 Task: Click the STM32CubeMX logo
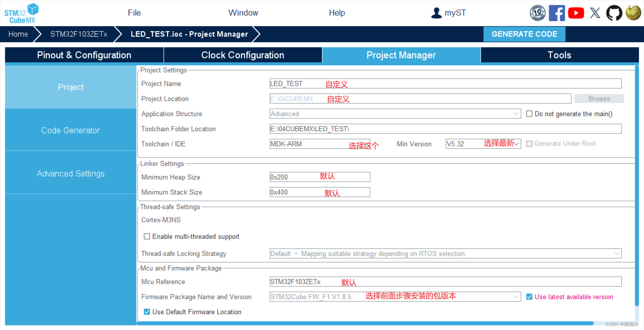click(x=21, y=13)
